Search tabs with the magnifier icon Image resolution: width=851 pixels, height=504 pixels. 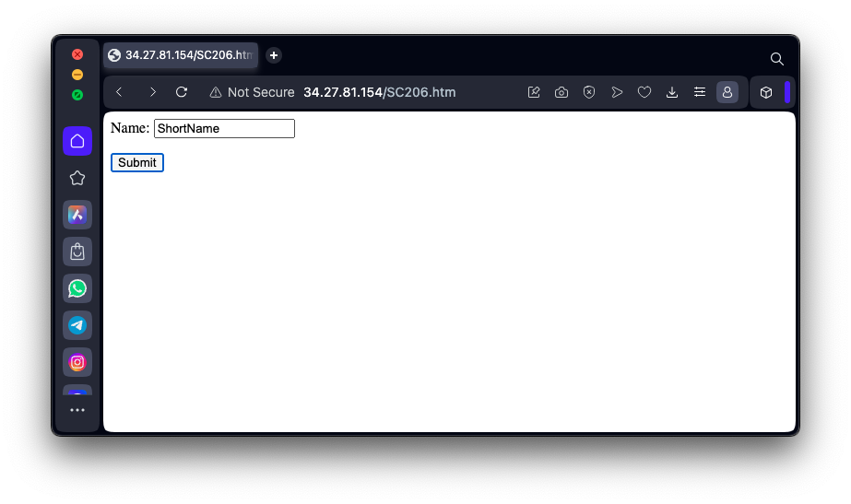776,59
